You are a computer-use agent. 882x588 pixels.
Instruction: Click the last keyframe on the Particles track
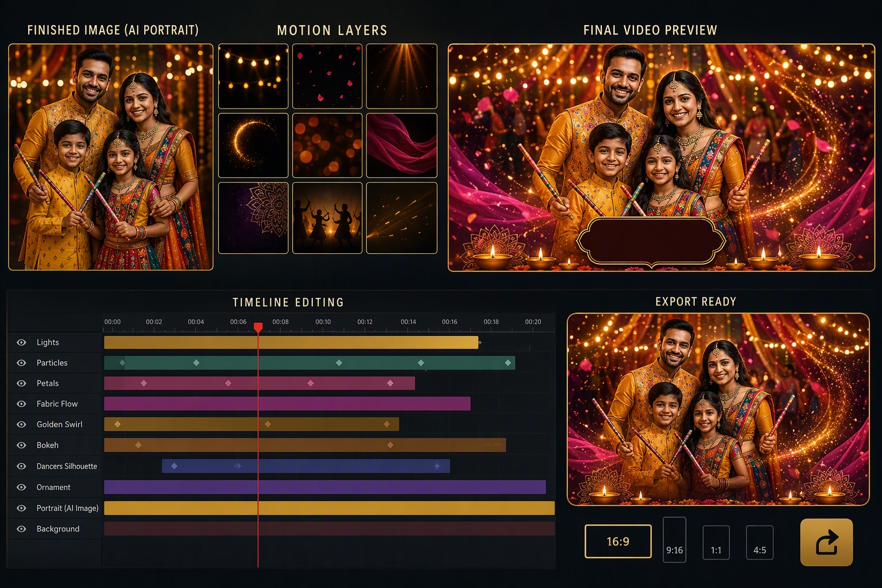point(508,363)
